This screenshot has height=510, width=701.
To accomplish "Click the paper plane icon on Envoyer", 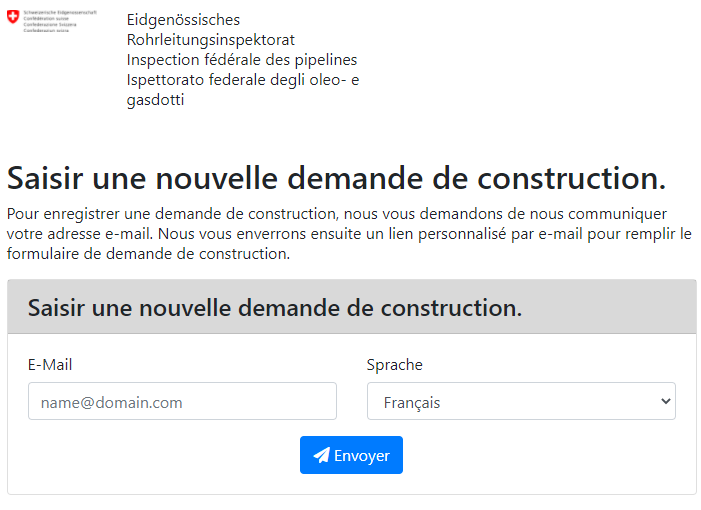I will point(321,455).
